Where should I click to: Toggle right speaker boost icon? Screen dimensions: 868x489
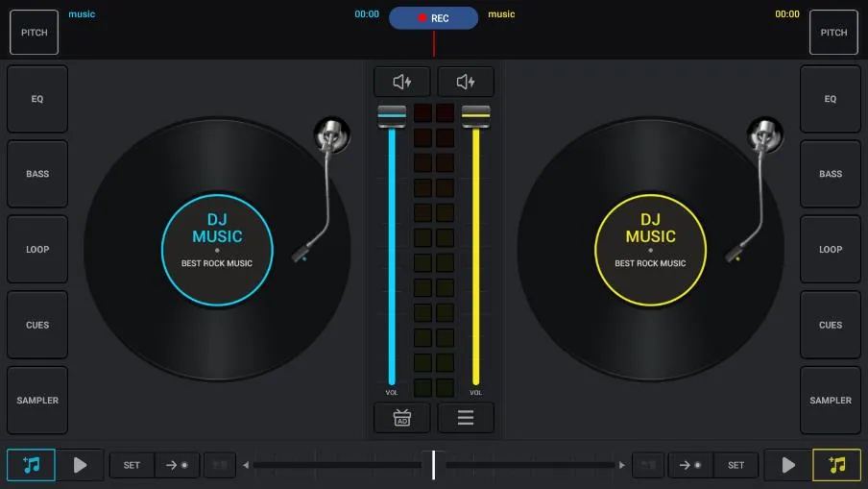click(466, 82)
